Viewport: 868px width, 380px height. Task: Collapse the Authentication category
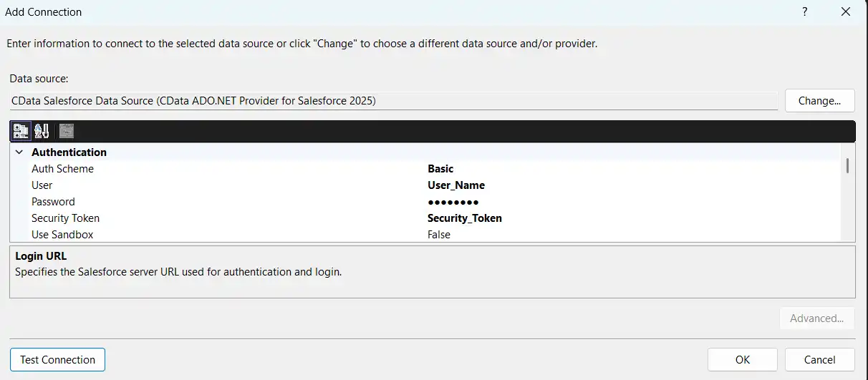[x=19, y=152]
